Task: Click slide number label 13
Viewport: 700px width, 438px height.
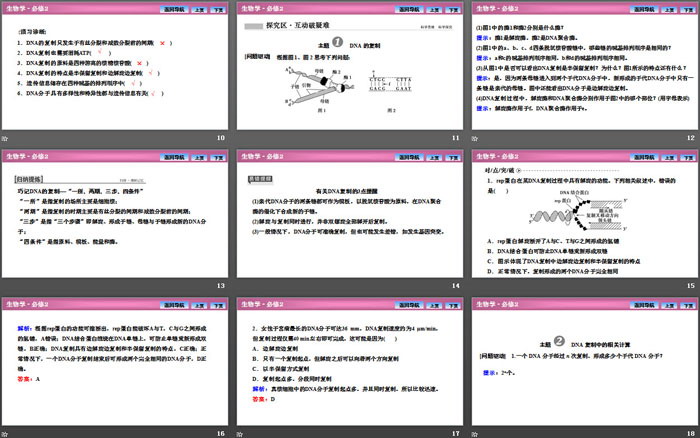Action: tap(221, 286)
